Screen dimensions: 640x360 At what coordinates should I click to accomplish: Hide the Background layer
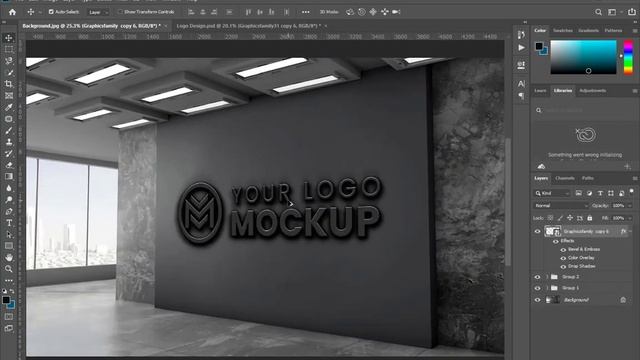click(x=537, y=300)
